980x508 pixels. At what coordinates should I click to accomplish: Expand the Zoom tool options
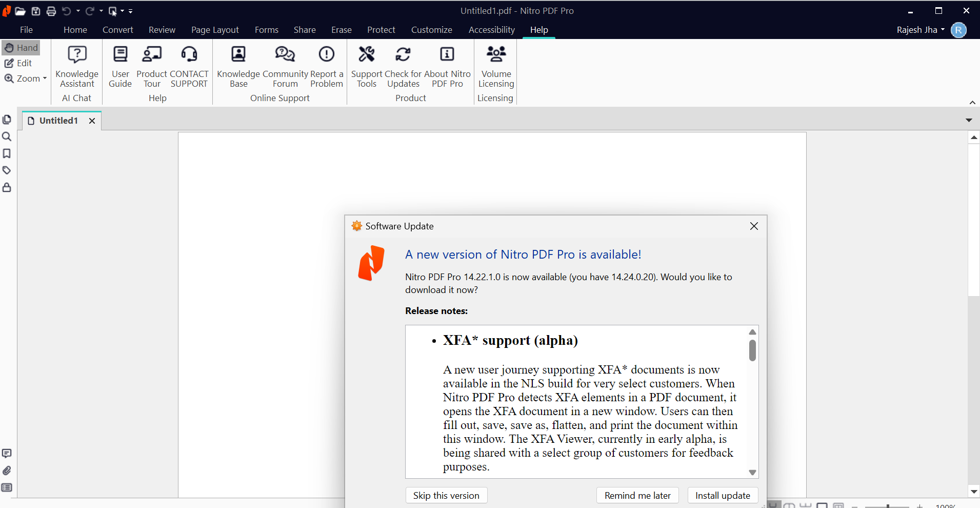[44, 79]
